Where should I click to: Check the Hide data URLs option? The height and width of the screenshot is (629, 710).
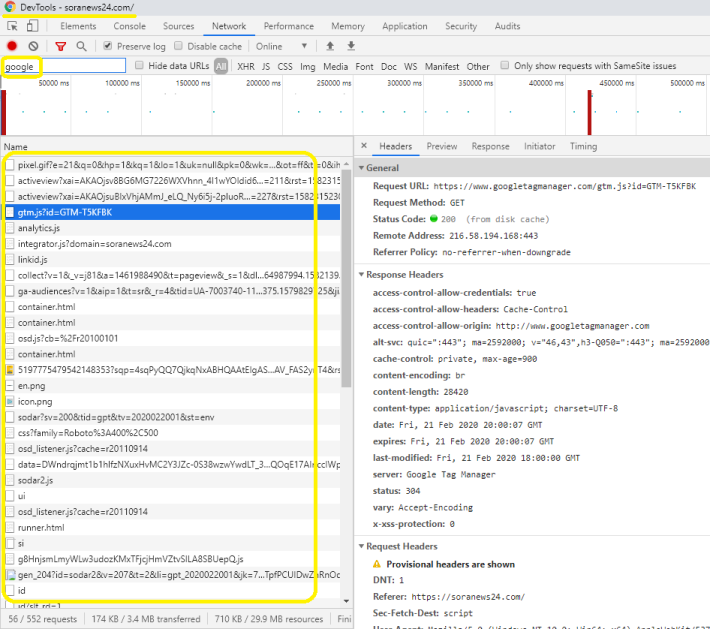click(139, 66)
